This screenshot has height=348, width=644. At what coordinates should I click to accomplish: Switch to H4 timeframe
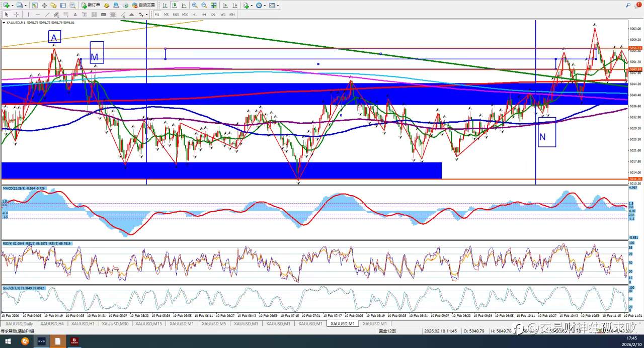[204, 15]
